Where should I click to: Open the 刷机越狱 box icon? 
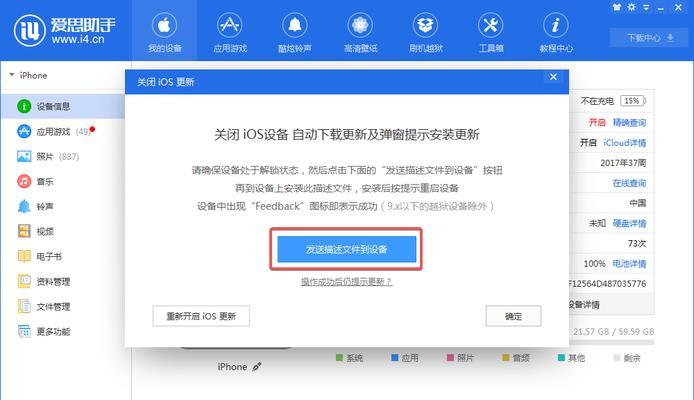point(425,25)
